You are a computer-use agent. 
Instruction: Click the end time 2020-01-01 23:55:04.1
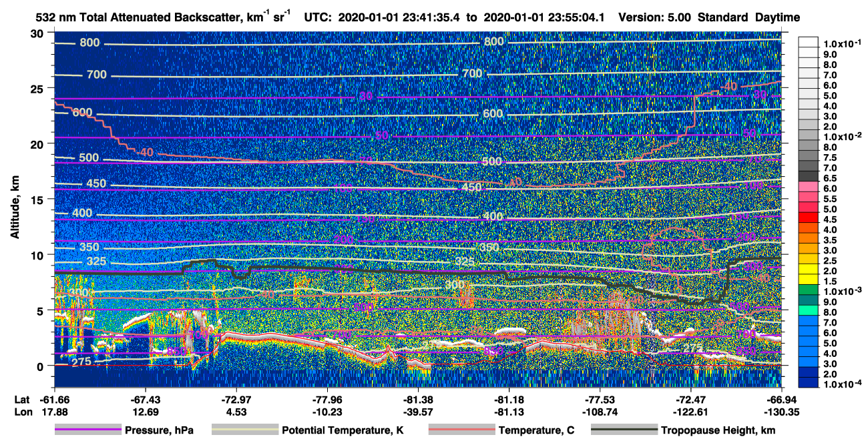[x=543, y=17]
